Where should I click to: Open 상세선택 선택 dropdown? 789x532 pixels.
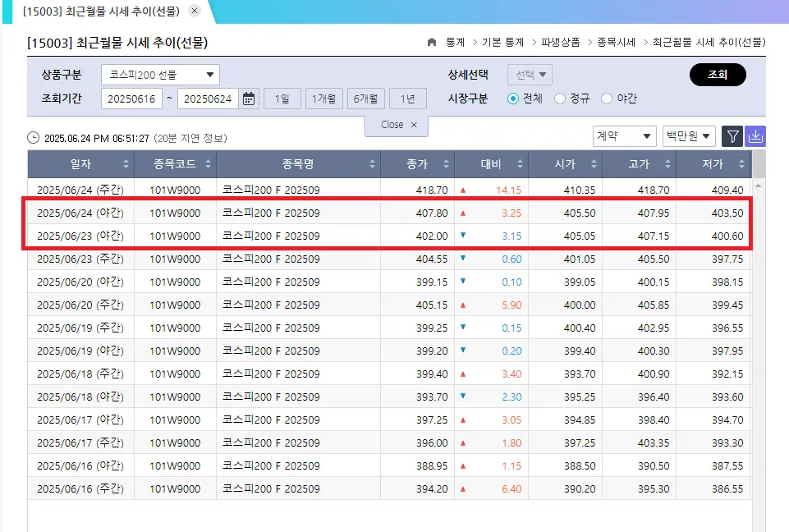(x=530, y=75)
